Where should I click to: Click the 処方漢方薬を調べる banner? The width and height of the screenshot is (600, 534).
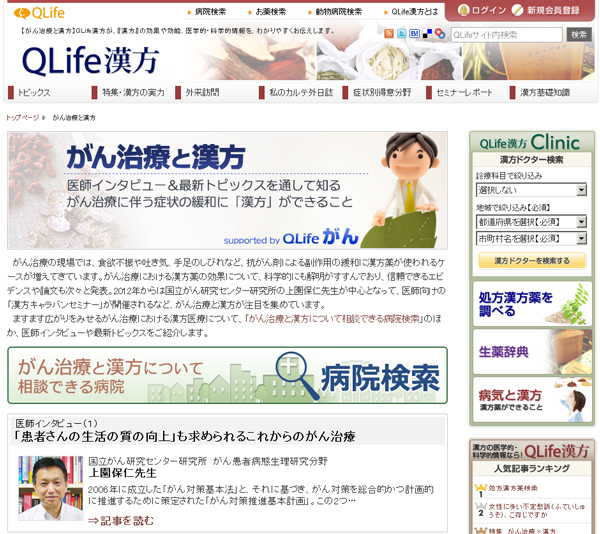(532, 304)
